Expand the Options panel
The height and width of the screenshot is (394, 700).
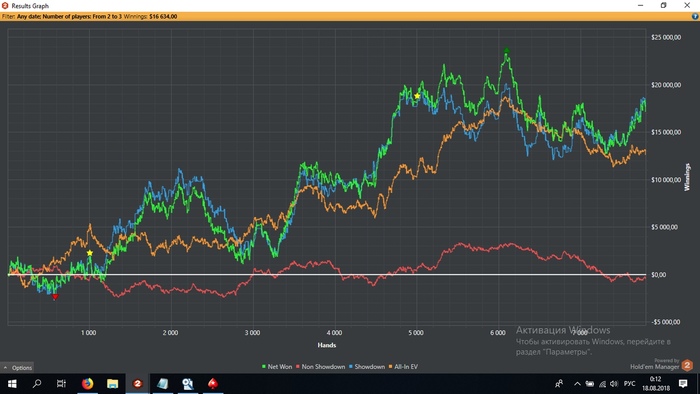pyautogui.click(x=17, y=368)
